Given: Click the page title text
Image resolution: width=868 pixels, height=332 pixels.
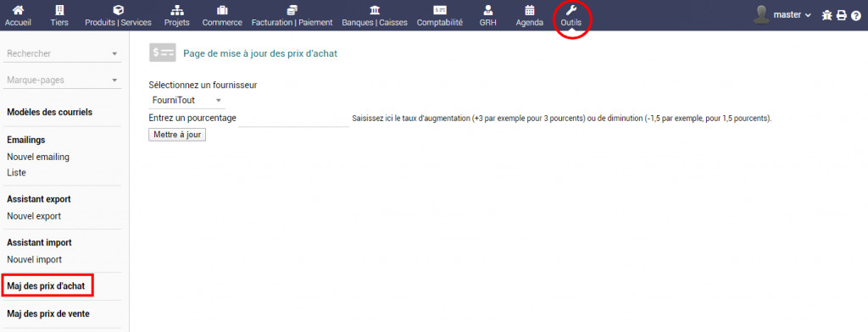Looking at the screenshot, I should (260, 53).
